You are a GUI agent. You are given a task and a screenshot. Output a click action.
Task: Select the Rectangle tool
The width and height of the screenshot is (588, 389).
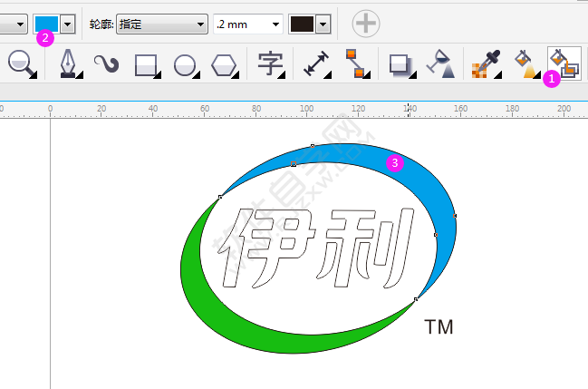147,65
